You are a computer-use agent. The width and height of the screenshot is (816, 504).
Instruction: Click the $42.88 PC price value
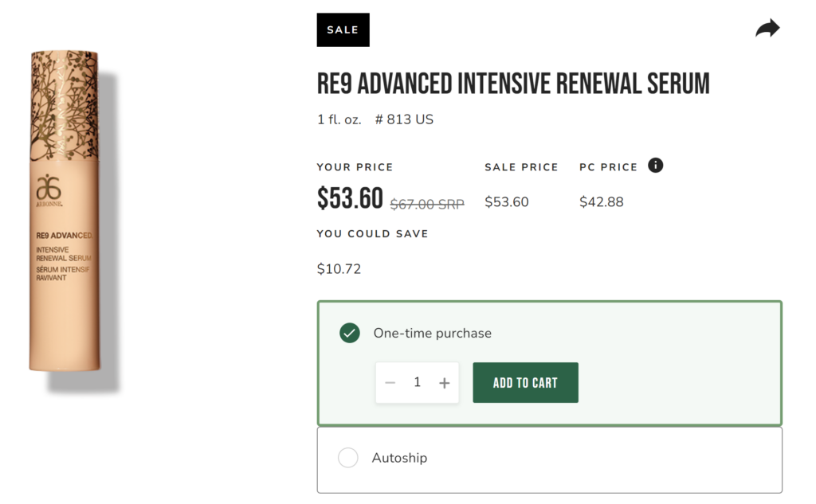[602, 201]
